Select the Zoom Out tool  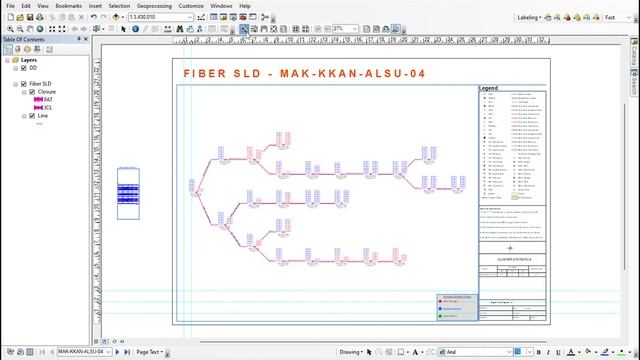click(20, 29)
